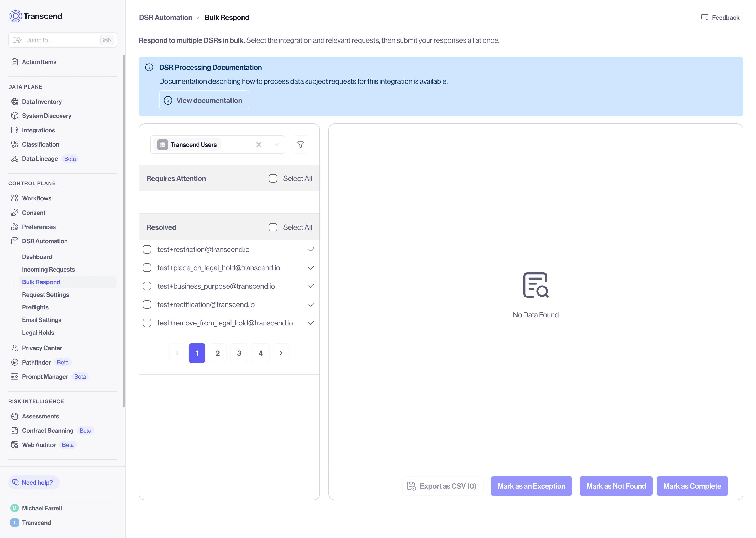Click the Preferences sidebar icon
Screen dimensions: 756x538
pyautogui.click(x=14, y=227)
